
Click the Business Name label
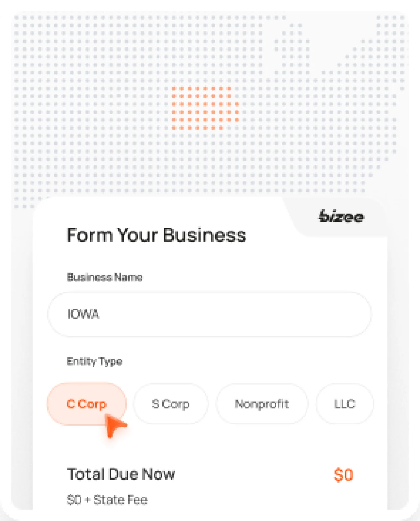click(x=104, y=277)
